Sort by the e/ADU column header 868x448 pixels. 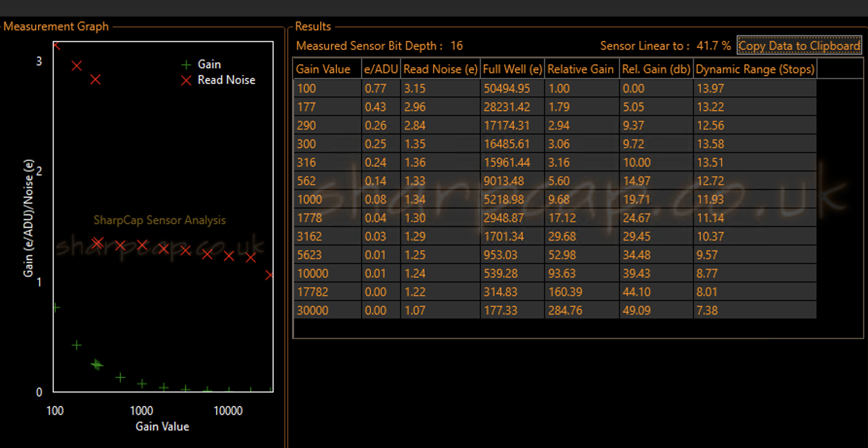(381, 69)
